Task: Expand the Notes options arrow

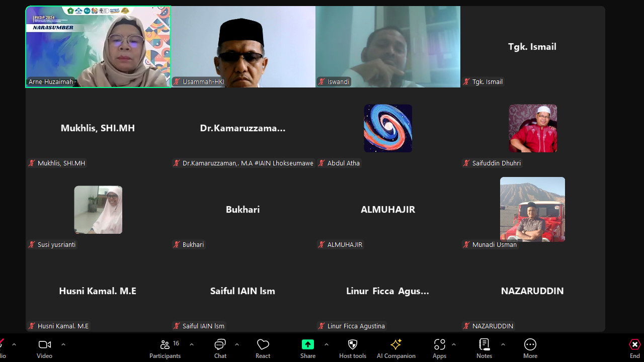Action: 503,344
